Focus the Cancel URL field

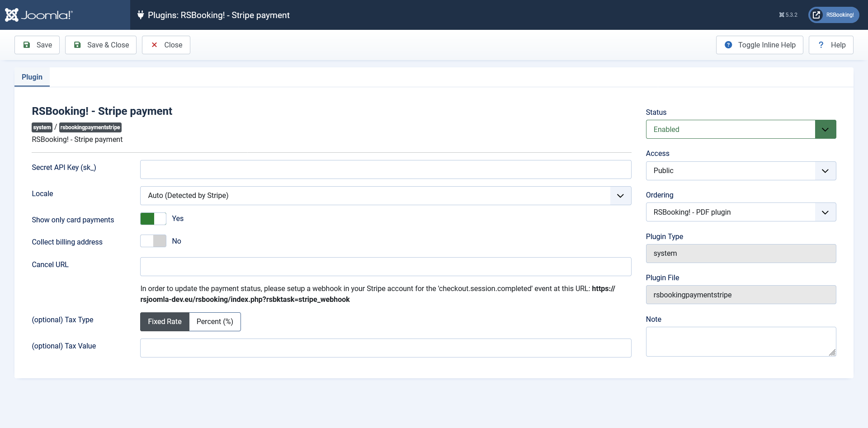386,267
